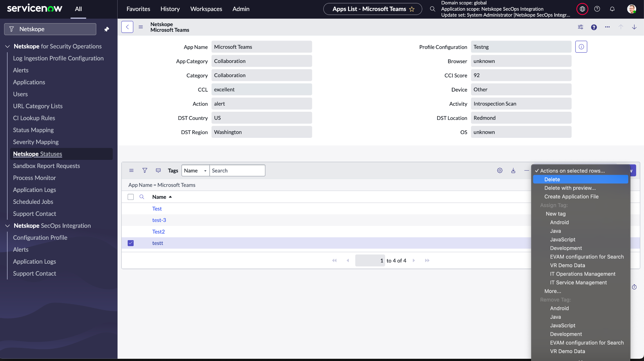Click the list export download icon
This screenshot has height=361, width=644.
[x=513, y=170]
